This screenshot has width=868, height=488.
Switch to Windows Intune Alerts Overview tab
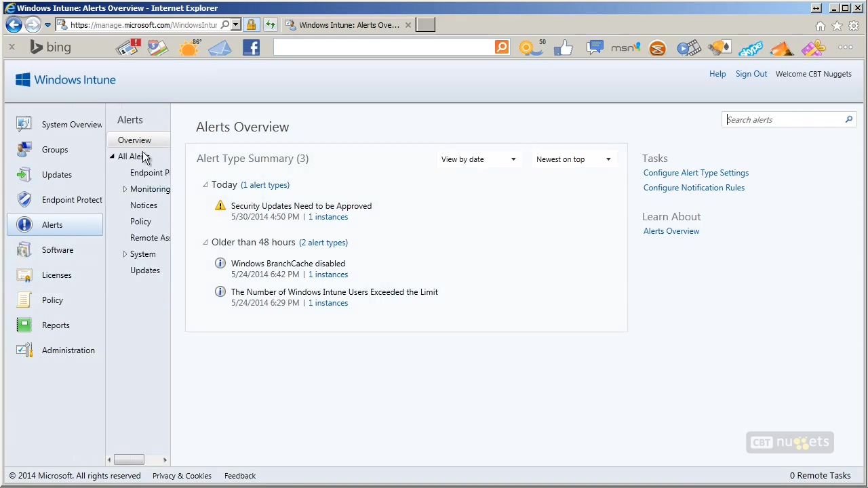349,25
